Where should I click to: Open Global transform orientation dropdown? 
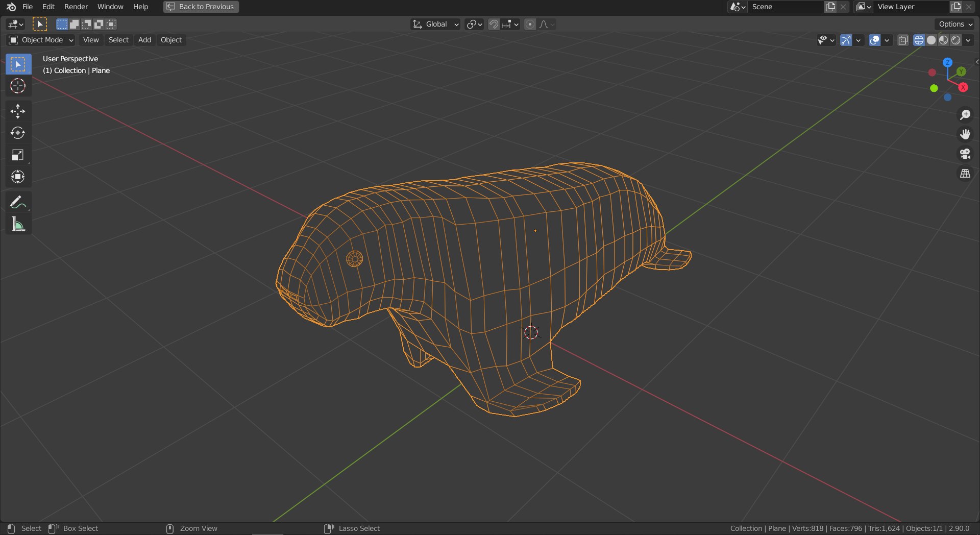[x=435, y=24]
